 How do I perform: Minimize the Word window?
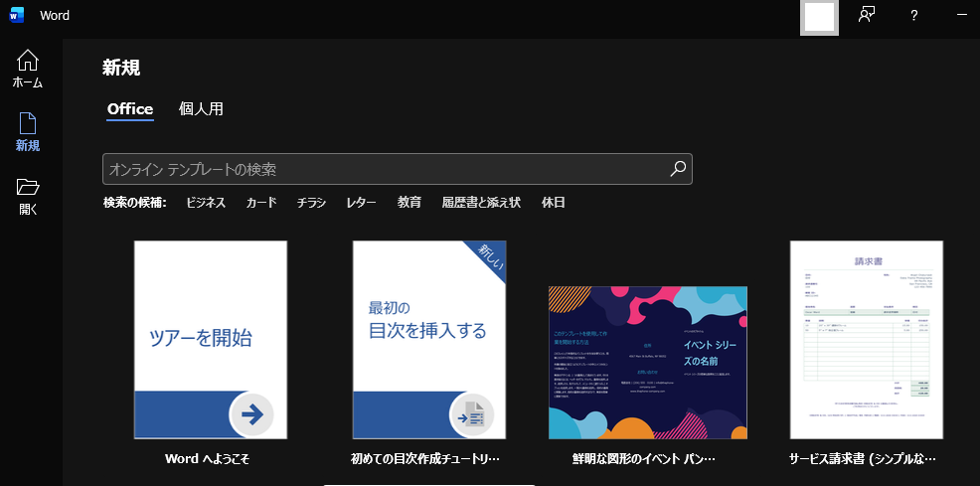[x=962, y=15]
